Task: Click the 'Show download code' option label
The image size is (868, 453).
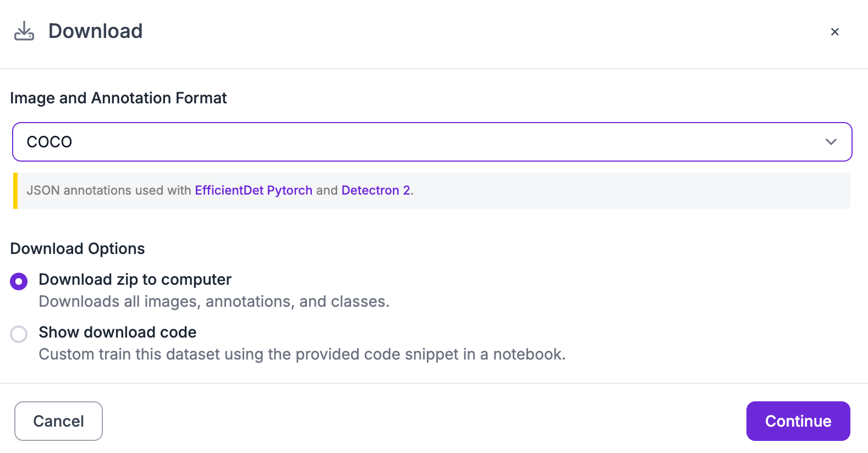Action: [x=117, y=332]
